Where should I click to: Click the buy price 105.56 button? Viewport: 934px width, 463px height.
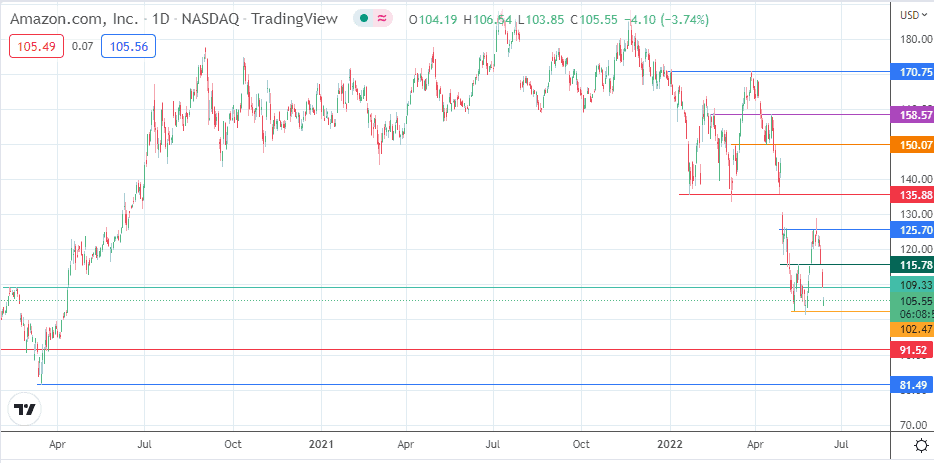pyautogui.click(x=129, y=46)
